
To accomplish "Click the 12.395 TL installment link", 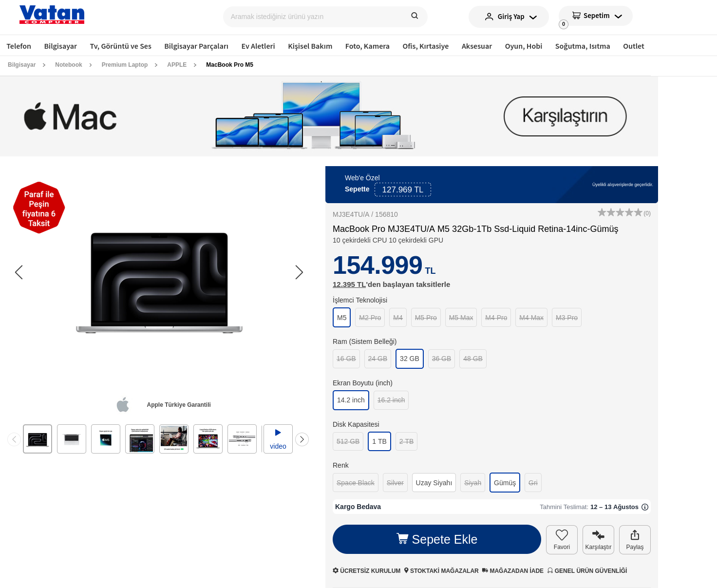I will click(x=349, y=285).
